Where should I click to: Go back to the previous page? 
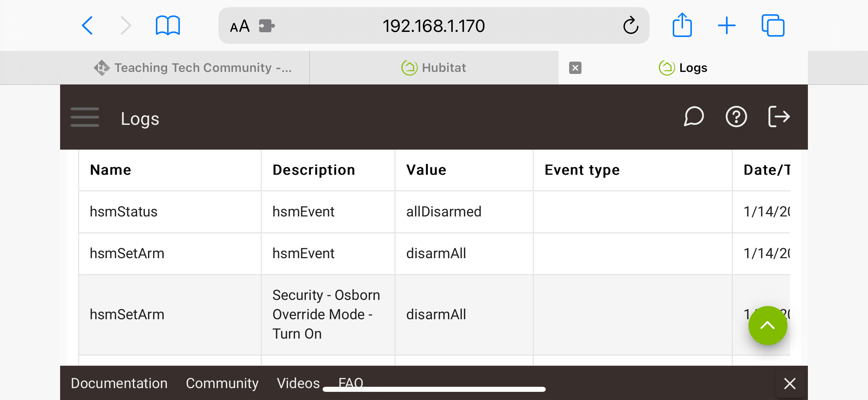tap(87, 26)
